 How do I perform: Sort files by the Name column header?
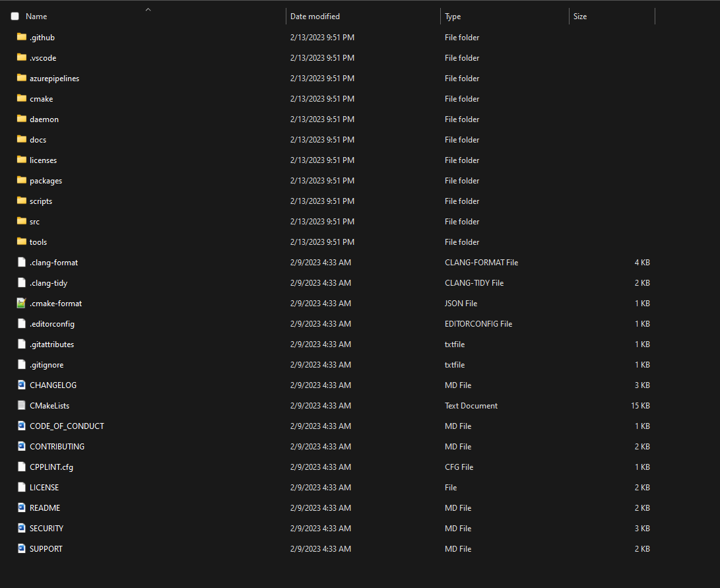[36, 16]
